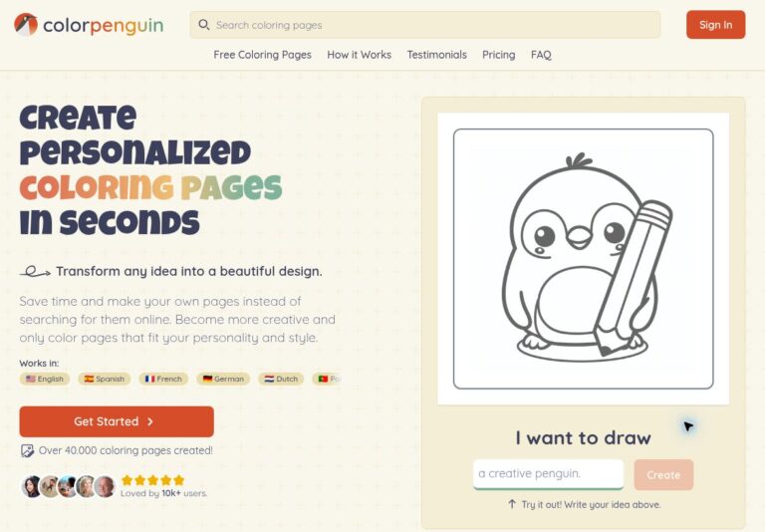The height and width of the screenshot is (532, 765).
Task: Click the first user avatar
Action: click(32, 486)
